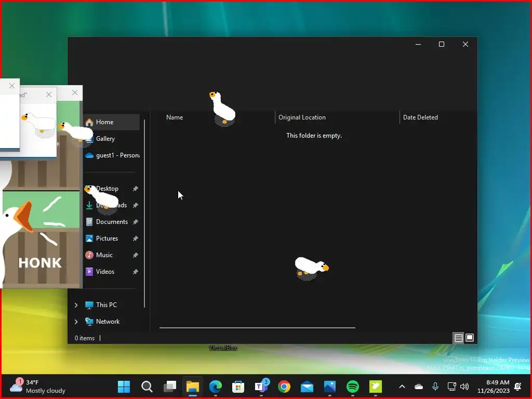Click the HONK goose meme image
The width and height of the screenshot is (532, 399).
[41, 240]
